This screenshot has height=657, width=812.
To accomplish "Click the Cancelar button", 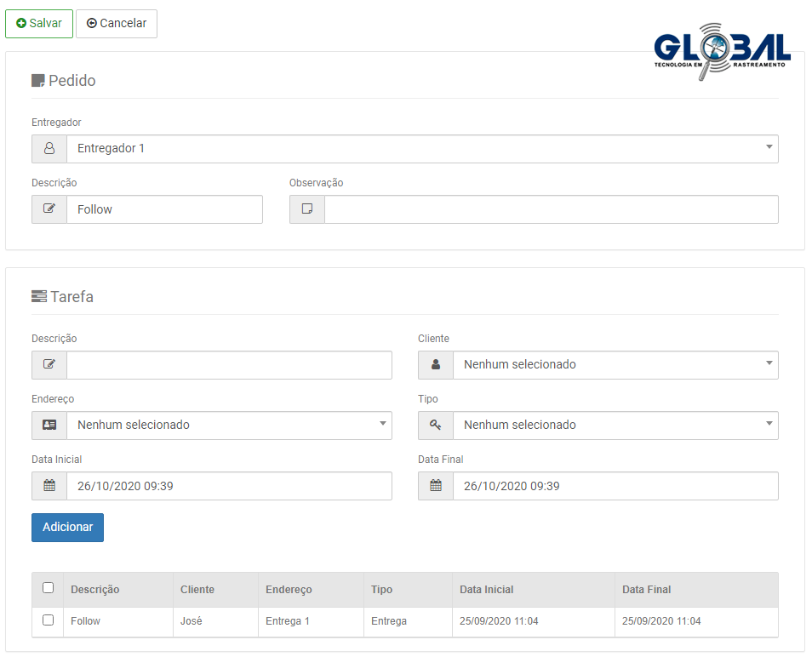I will pos(117,24).
